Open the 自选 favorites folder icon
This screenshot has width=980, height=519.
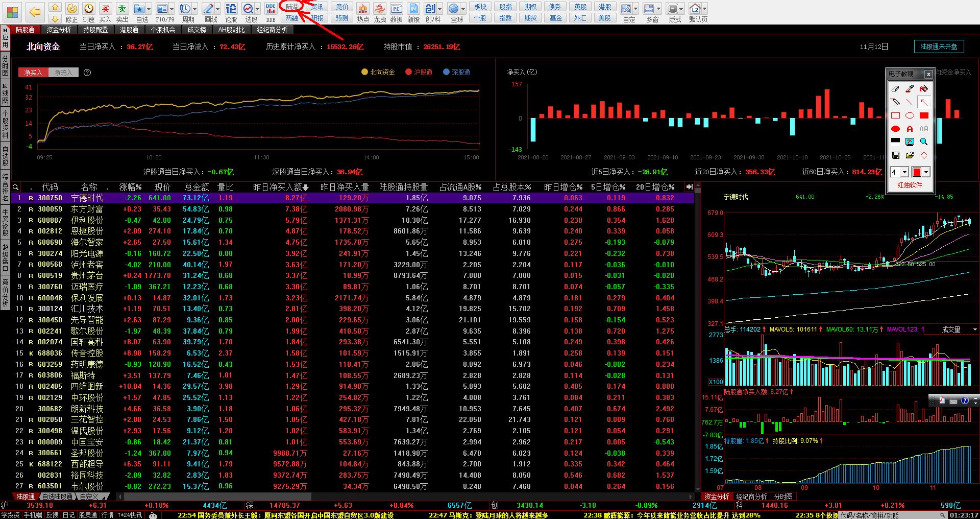point(139,9)
